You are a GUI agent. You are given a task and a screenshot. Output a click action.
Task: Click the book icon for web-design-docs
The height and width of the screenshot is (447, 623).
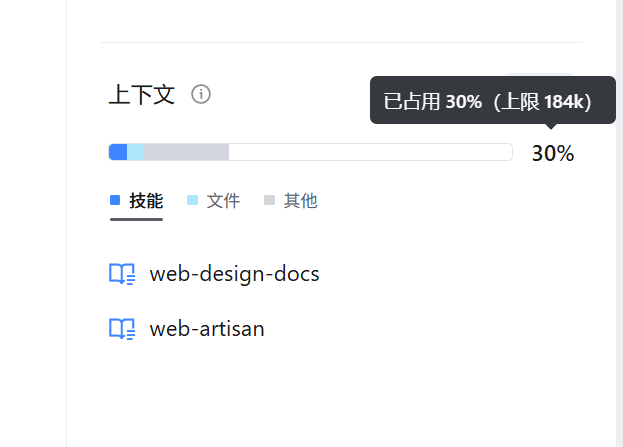pyautogui.click(x=122, y=274)
